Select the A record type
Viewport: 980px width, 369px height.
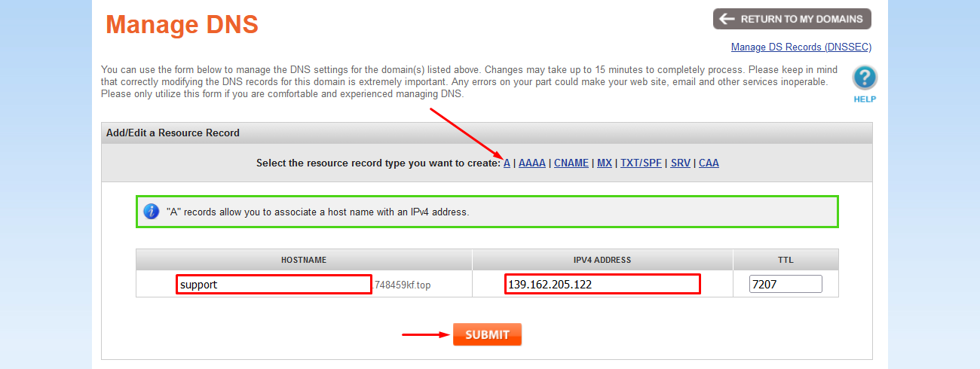pyautogui.click(x=507, y=163)
